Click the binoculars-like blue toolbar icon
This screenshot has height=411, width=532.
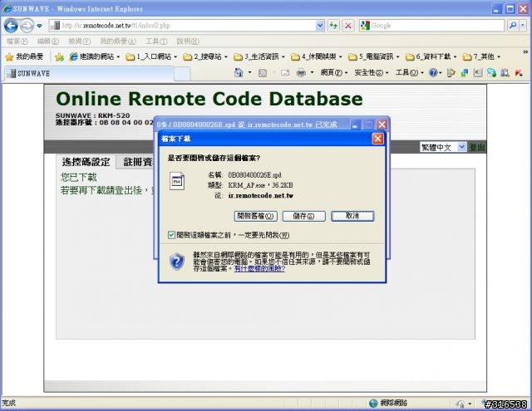tap(505, 72)
